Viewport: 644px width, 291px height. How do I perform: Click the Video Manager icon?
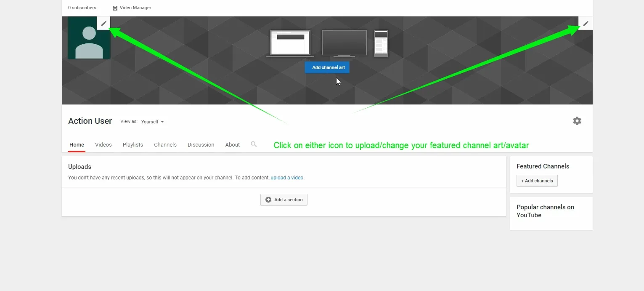(x=115, y=8)
